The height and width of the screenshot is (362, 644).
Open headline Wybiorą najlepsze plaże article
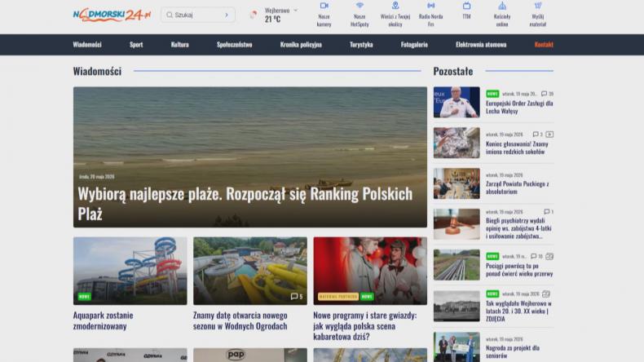point(245,203)
